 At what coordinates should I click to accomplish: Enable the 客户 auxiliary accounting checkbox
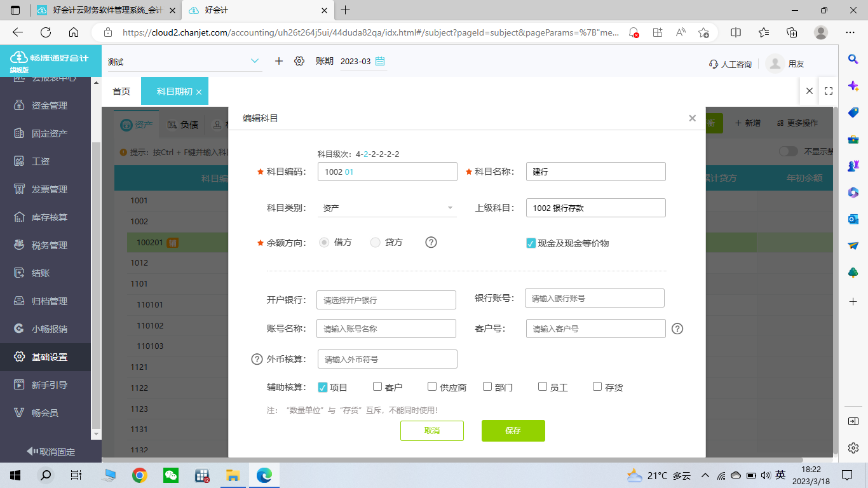coord(376,386)
